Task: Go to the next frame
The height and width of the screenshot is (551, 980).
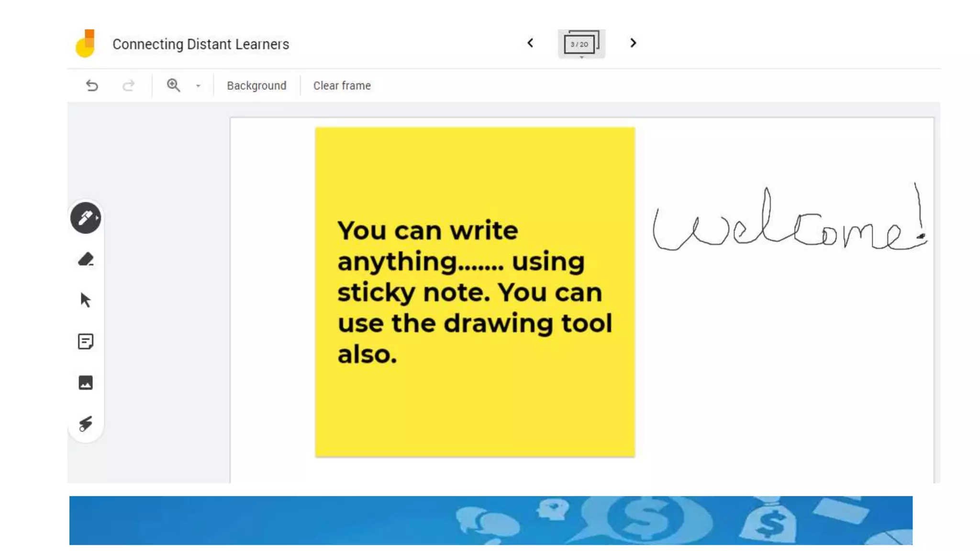Action: (633, 43)
